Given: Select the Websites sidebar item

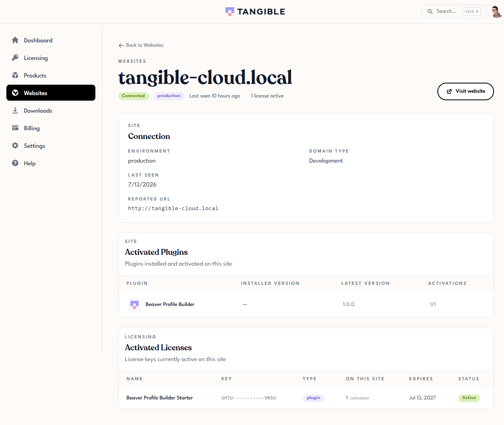Looking at the screenshot, I should [x=51, y=93].
